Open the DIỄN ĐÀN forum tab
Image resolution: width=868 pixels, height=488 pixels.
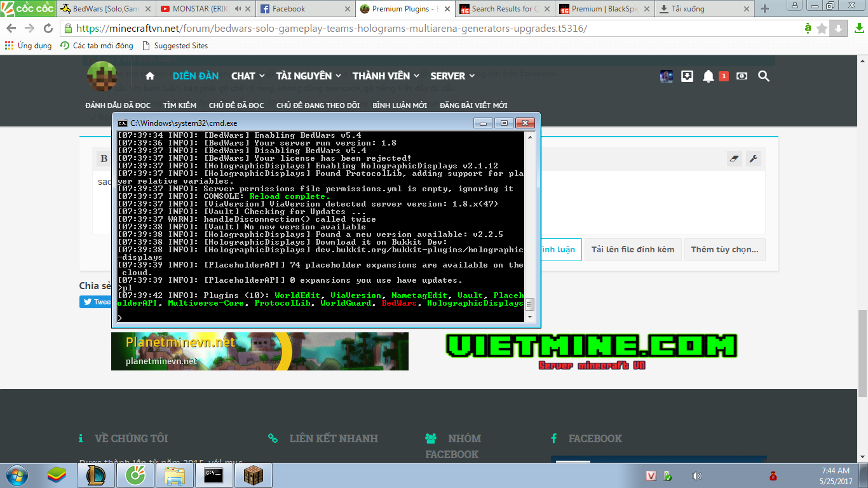196,76
